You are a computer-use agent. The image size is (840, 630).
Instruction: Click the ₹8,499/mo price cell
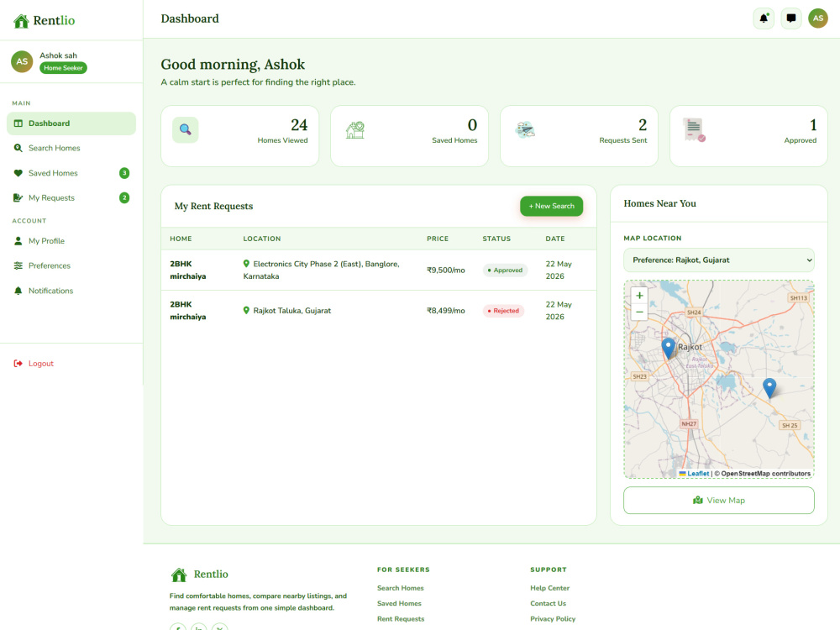tap(446, 311)
